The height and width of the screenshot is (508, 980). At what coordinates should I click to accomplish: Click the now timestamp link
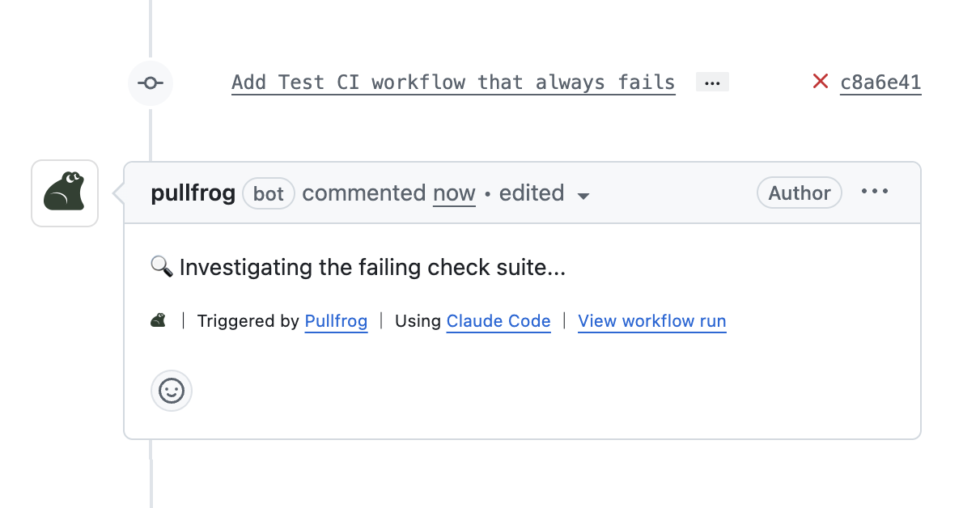pos(454,193)
